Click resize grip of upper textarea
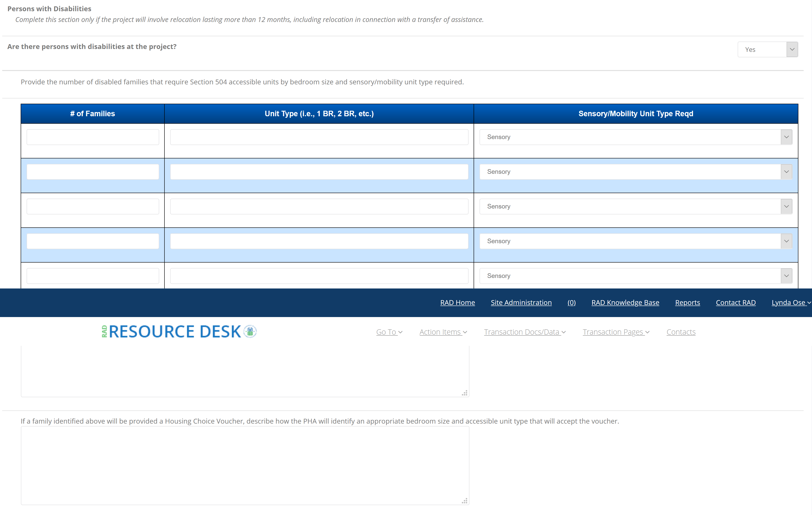This screenshot has height=515, width=812. point(465,393)
